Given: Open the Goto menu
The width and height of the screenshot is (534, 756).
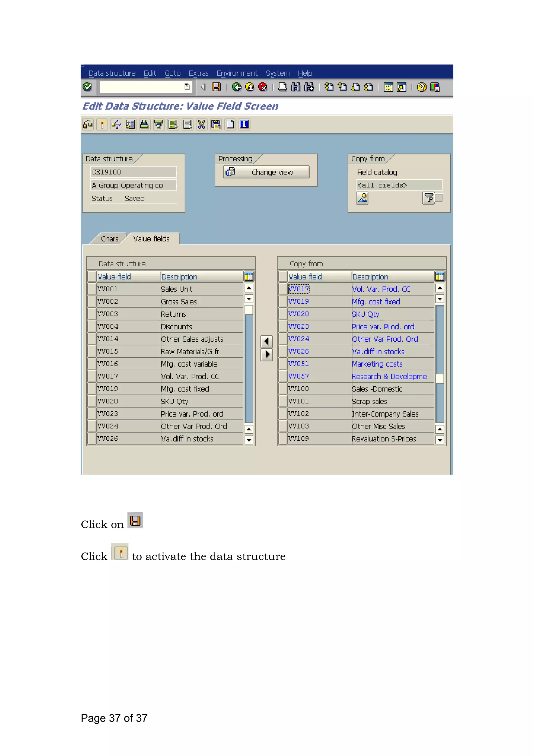Looking at the screenshot, I should click(x=172, y=73).
